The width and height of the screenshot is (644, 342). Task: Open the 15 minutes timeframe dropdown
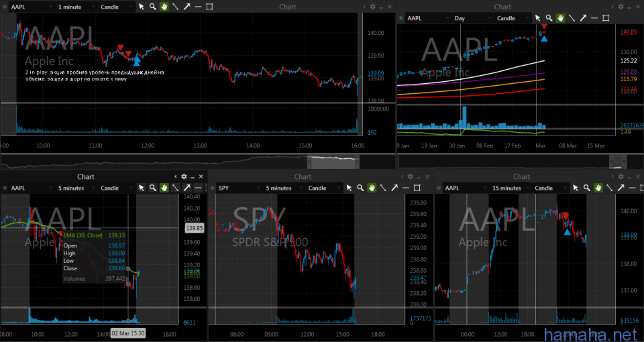pos(511,188)
